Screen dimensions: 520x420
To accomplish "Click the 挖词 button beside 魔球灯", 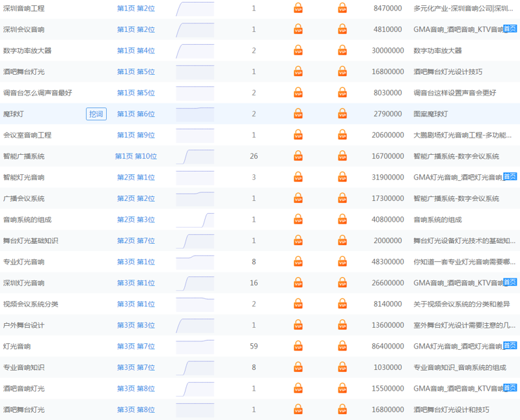I will pyautogui.click(x=96, y=114).
